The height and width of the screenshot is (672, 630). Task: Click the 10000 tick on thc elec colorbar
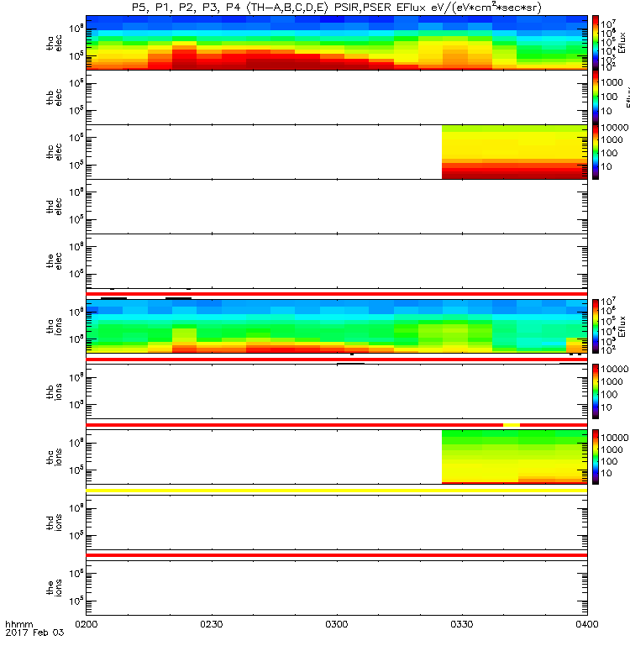click(615, 128)
